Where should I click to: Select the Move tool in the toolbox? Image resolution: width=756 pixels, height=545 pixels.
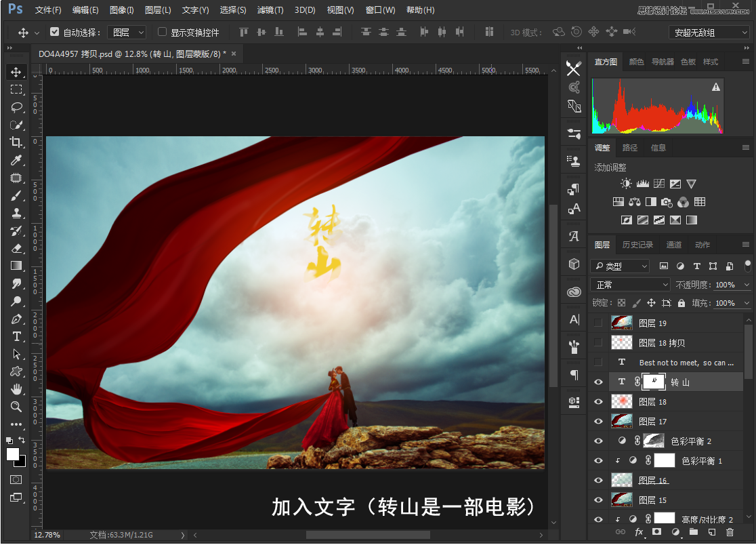tap(16, 72)
